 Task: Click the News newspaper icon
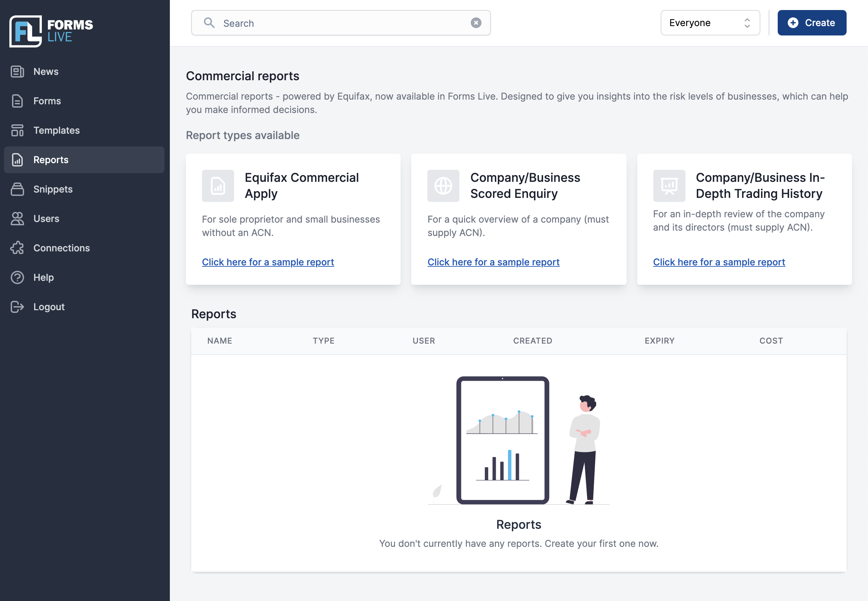coord(17,72)
